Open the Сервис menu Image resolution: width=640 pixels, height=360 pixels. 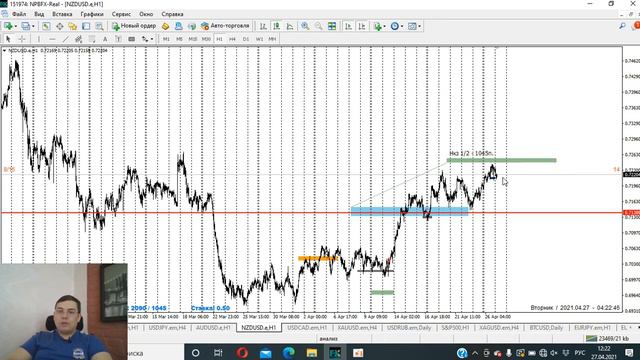(x=121, y=14)
